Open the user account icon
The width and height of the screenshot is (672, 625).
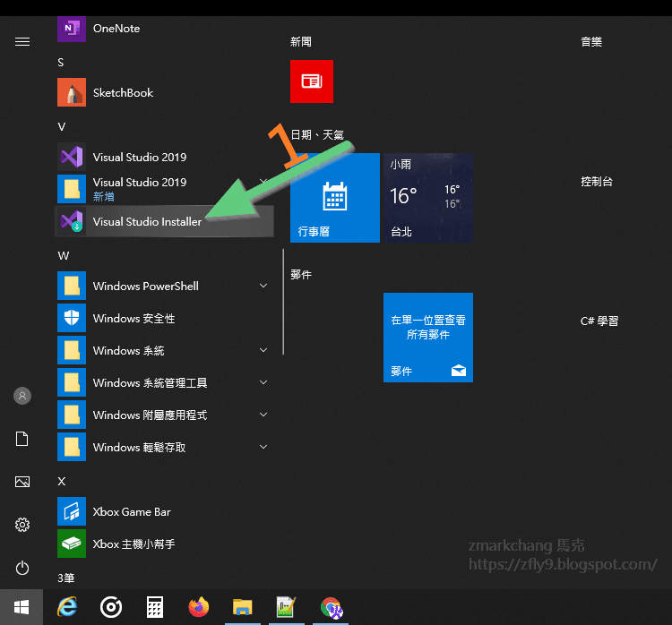click(x=22, y=396)
